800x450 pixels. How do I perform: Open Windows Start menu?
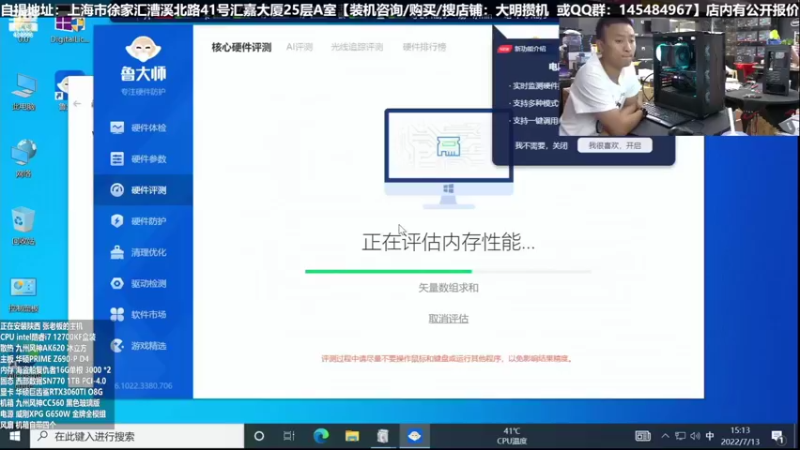(x=15, y=436)
